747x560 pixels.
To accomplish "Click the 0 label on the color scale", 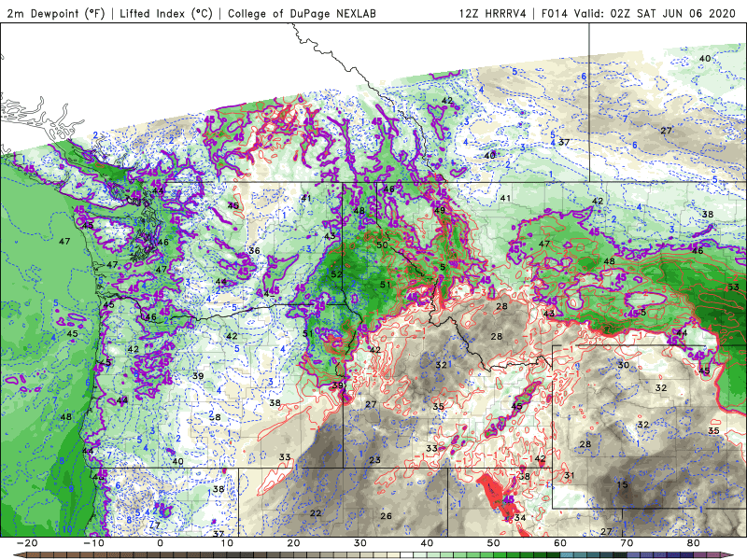I will tap(160, 543).
